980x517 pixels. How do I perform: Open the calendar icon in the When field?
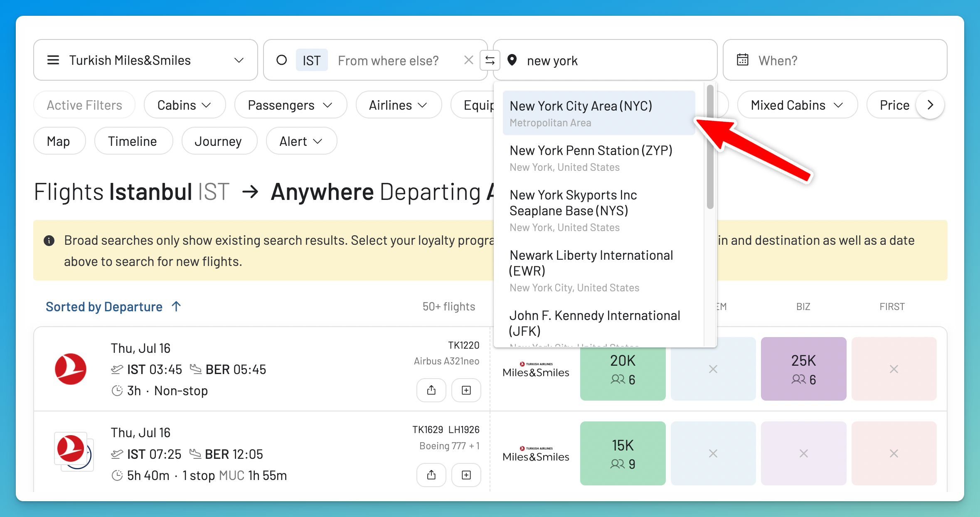[743, 60]
